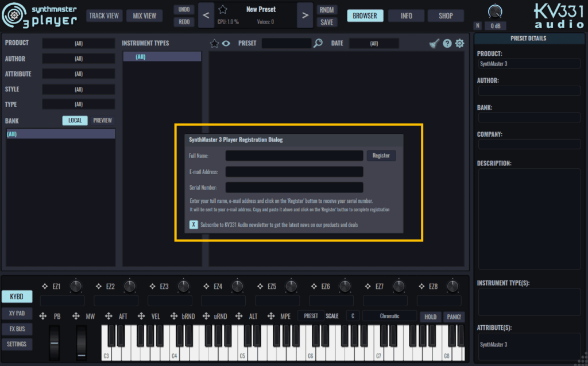Switch to TRACK VIEW
The height and width of the screenshot is (366, 588).
tap(104, 16)
